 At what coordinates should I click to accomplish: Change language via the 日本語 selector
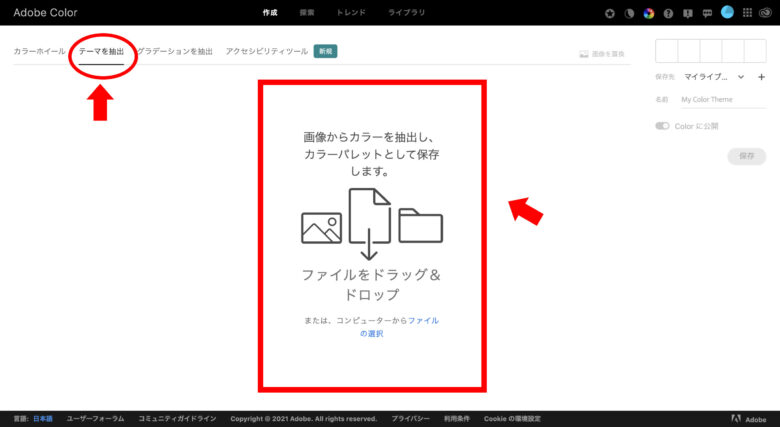pos(43,419)
